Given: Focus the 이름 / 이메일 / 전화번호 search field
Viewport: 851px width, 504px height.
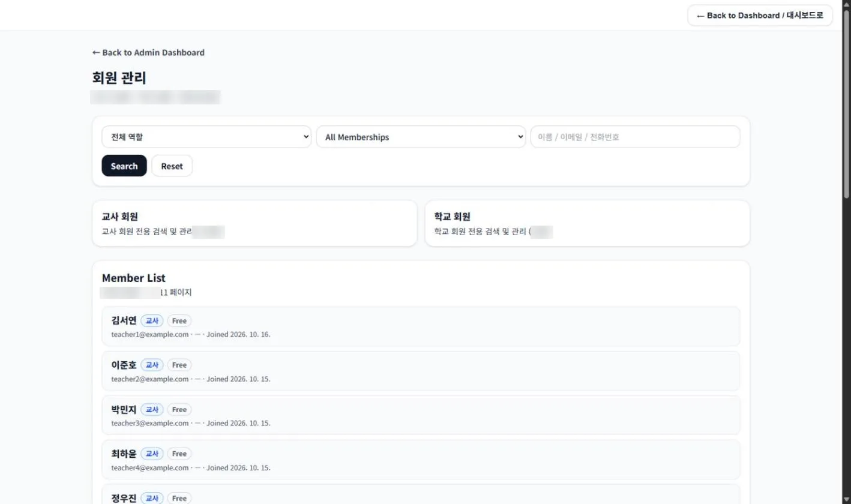Looking at the screenshot, I should click(x=635, y=137).
